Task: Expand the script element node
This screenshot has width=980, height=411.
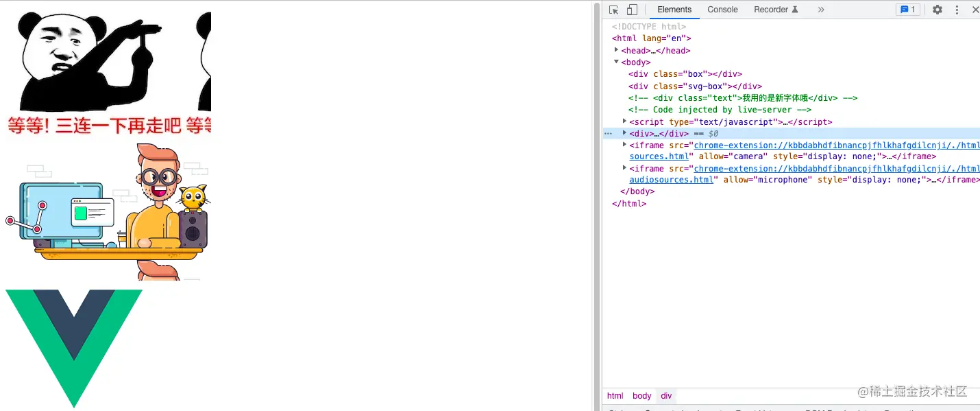Action: point(624,121)
